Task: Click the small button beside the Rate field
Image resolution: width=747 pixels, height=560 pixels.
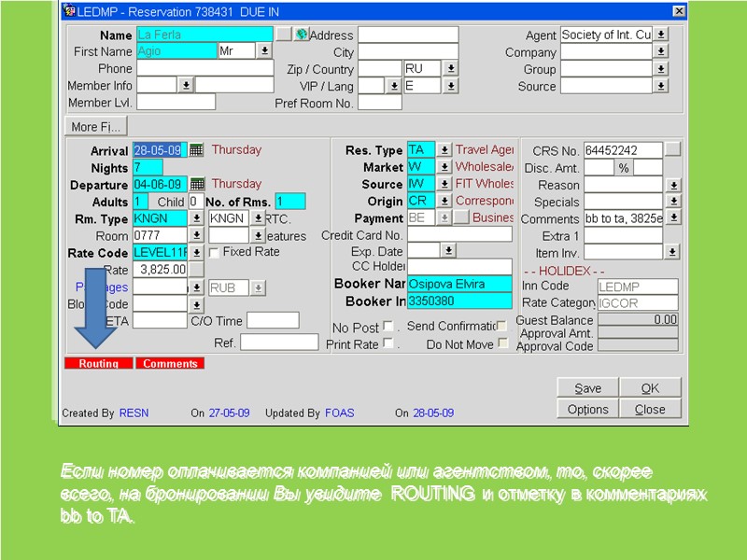Action: [196, 270]
